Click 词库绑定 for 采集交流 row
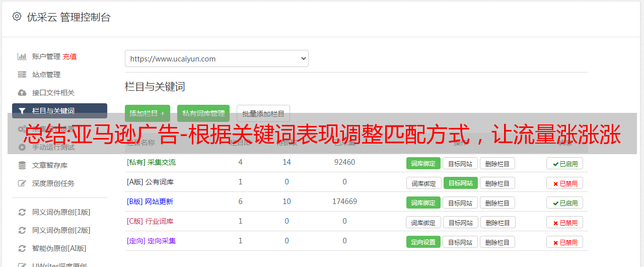 pos(423,163)
